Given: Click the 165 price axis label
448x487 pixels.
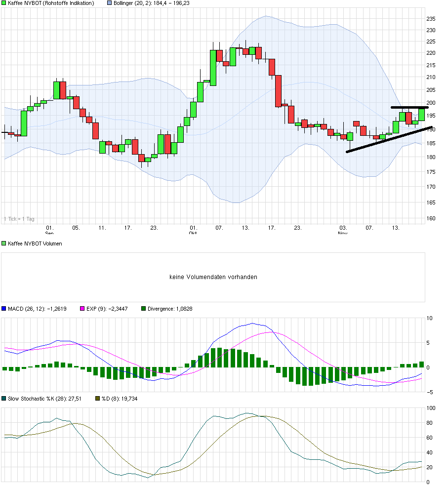Looking at the screenshot, I should point(431,203).
